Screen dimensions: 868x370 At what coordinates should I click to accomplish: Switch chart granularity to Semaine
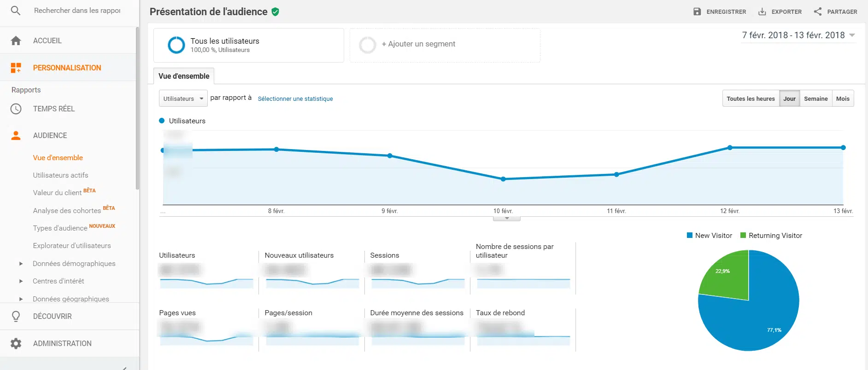(x=815, y=98)
